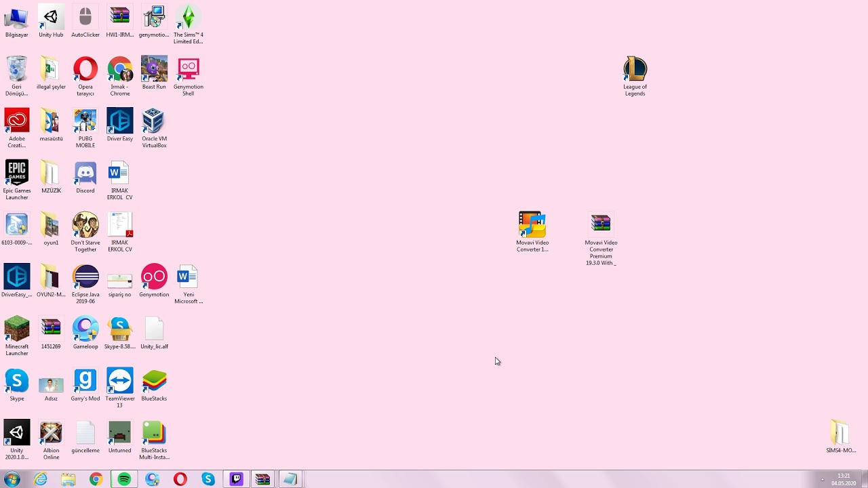The height and width of the screenshot is (488, 868).
Task: Select the Driver Easy shortcut
Action: [120, 125]
